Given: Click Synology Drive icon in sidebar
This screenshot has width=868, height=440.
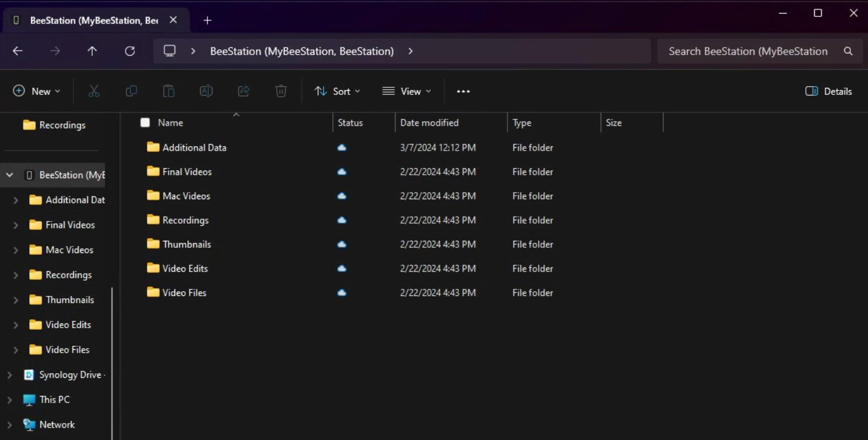Looking at the screenshot, I should (x=29, y=375).
